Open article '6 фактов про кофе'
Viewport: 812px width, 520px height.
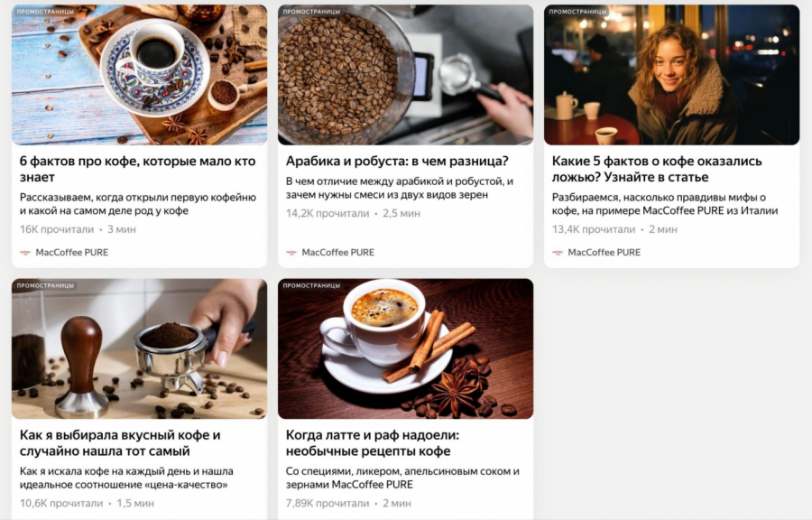(138, 169)
